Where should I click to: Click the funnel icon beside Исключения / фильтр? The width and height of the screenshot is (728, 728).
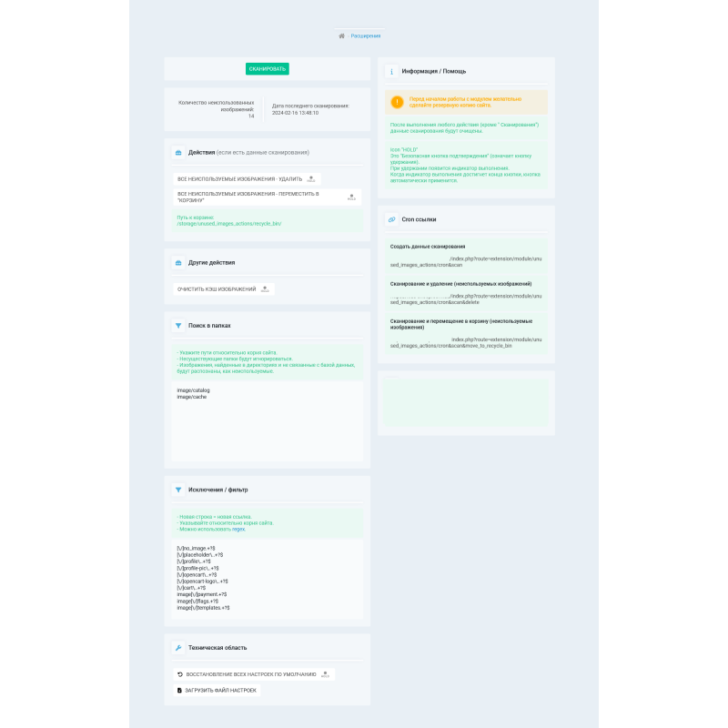[178, 490]
